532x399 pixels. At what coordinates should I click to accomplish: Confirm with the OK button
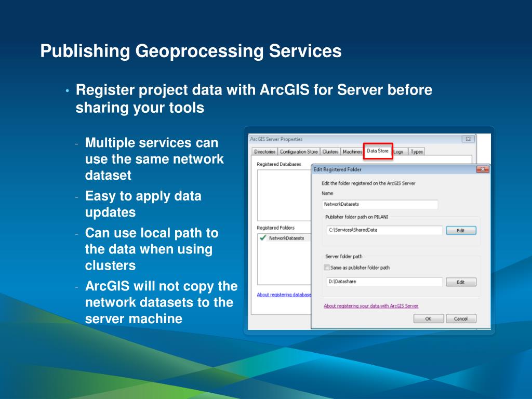[428, 318]
